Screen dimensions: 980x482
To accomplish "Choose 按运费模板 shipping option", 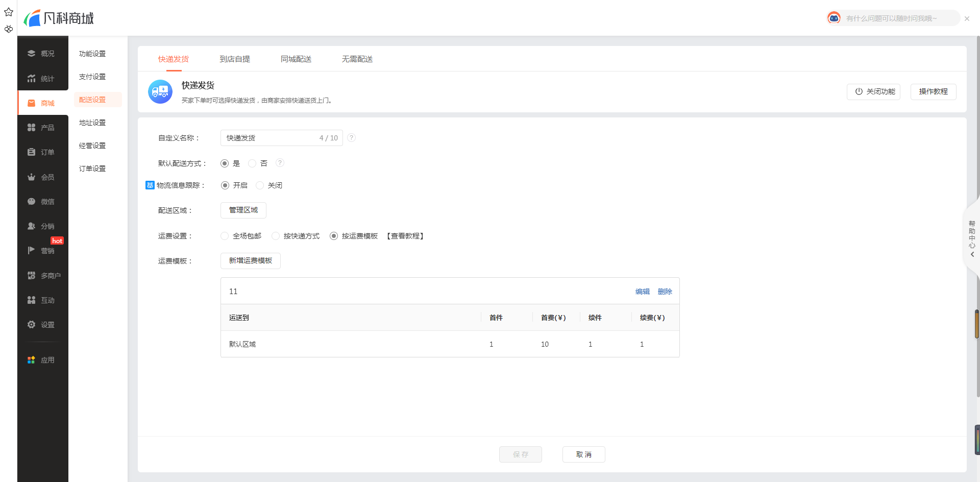I will pos(334,236).
